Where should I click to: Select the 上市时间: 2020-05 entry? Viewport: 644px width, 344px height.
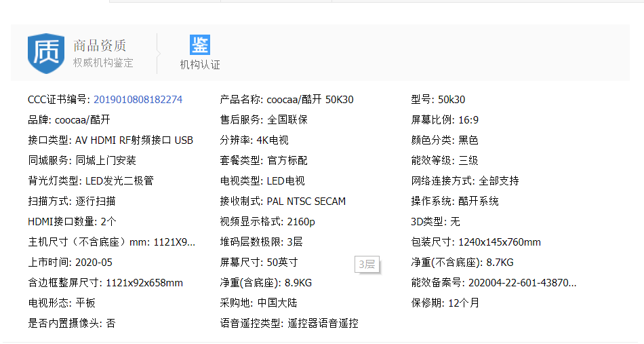[x=71, y=263]
